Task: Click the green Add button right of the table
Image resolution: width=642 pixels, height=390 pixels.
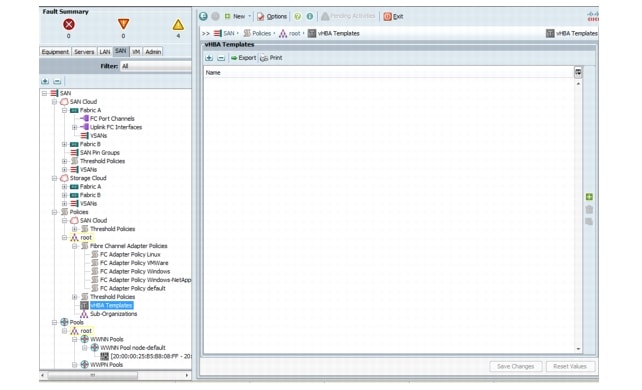Action: 589,197
